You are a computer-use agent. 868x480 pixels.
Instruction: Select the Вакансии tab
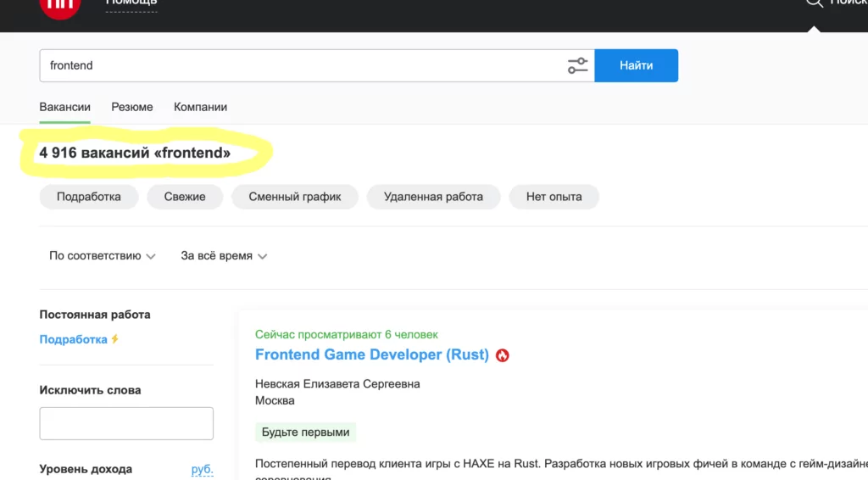tap(64, 107)
